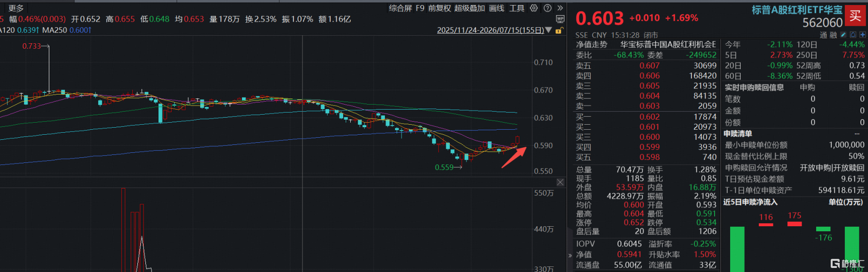This screenshot has width=868, height=272.
Task: Click the 买二 price 0.601
Action: point(649,127)
